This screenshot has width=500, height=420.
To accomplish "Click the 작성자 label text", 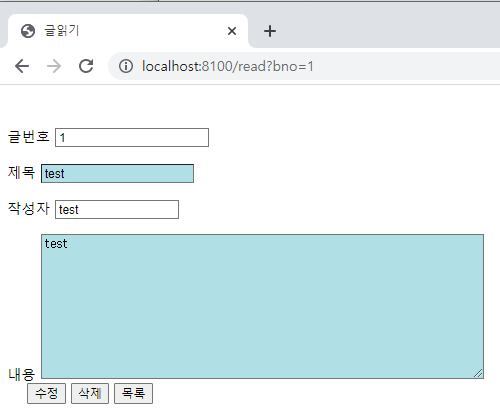I will click(29, 209).
